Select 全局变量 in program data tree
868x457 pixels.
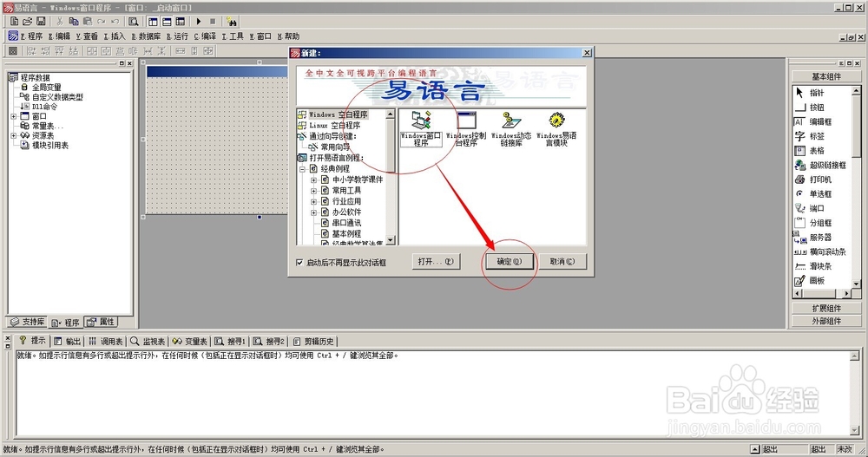[47, 88]
